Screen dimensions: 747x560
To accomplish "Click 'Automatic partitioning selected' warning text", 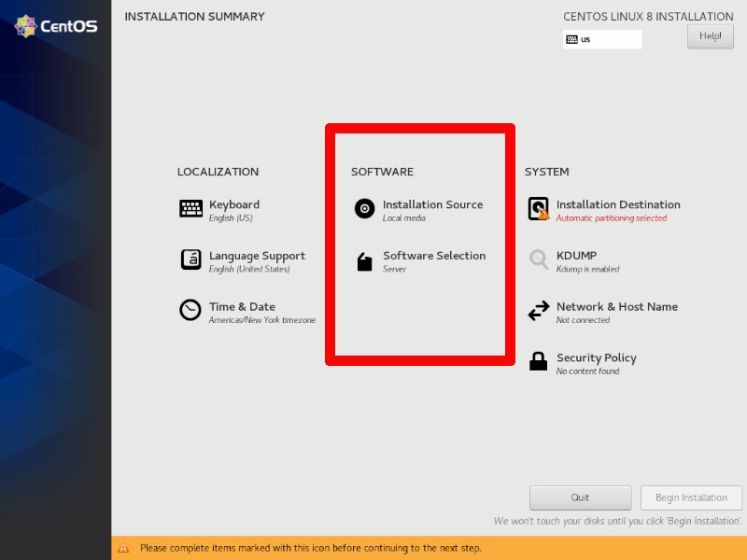I will [613, 218].
